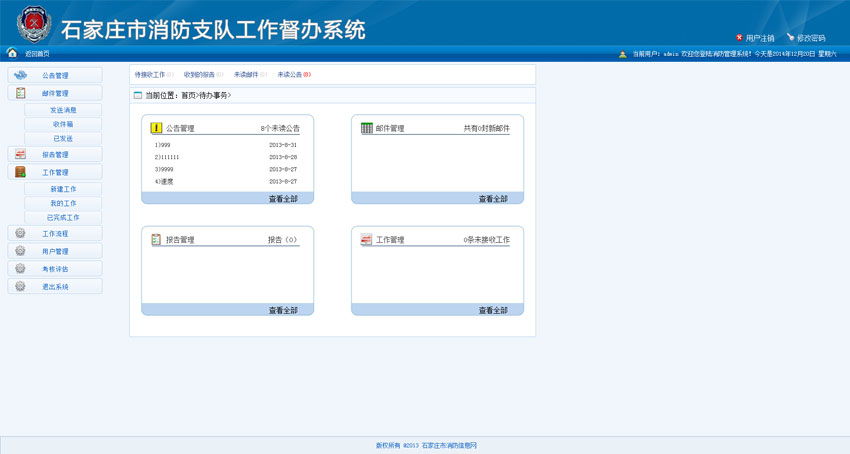Click the red 用户注销 logout icon
Image resolution: width=850 pixels, height=454 pixels.
pyautogui.click(x=739, y=38)
